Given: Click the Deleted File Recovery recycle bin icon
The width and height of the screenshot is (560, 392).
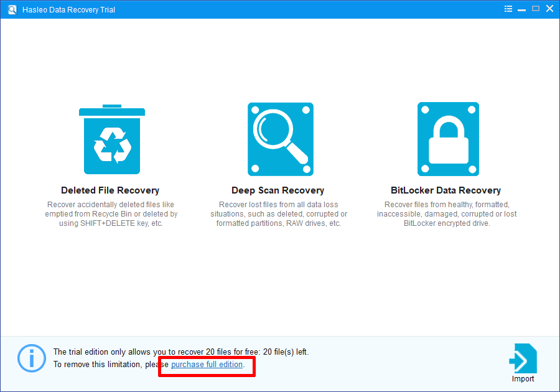Looking at the screenshot, I should 112,139.
